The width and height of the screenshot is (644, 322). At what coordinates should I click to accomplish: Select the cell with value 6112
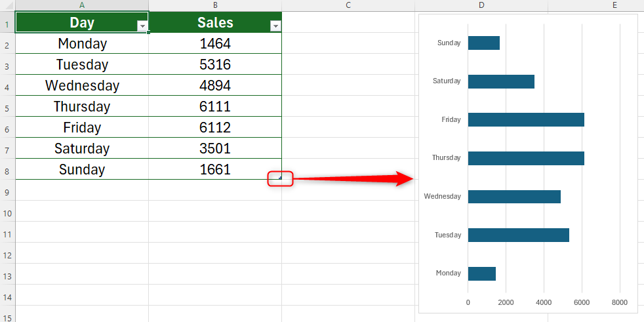215,127
